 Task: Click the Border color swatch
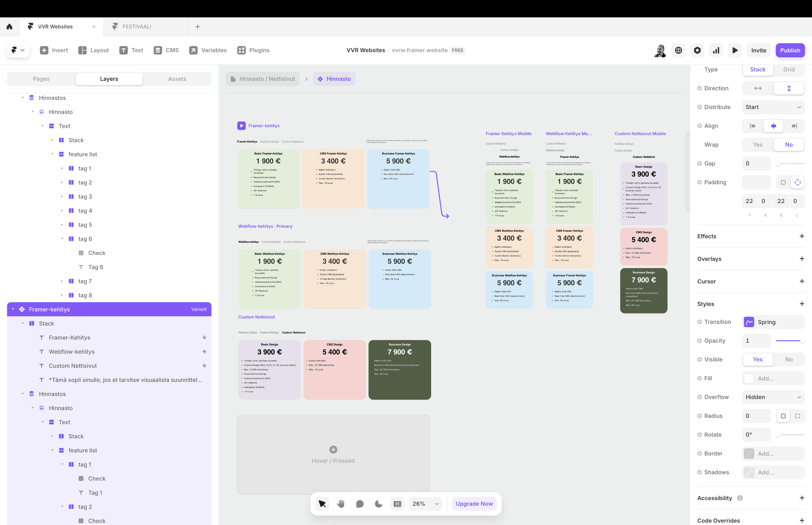point(749,453)
